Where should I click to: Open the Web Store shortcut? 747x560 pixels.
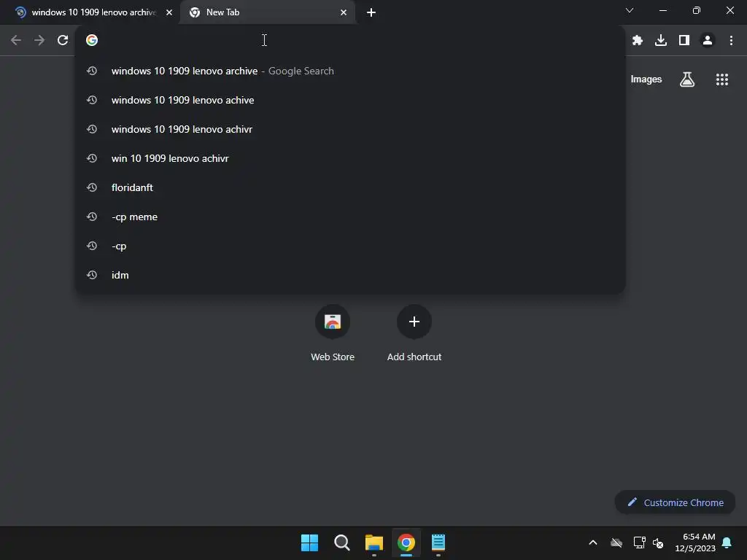[x=333, y=332]
